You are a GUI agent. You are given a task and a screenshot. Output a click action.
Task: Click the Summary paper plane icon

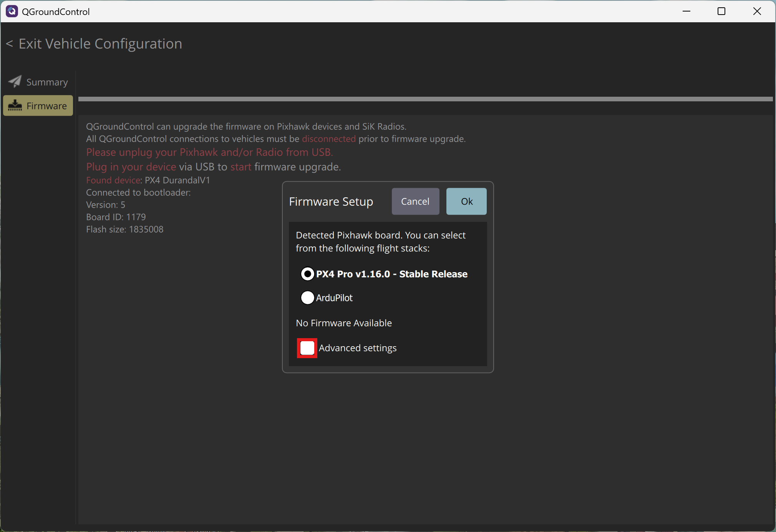click(15, 81)
